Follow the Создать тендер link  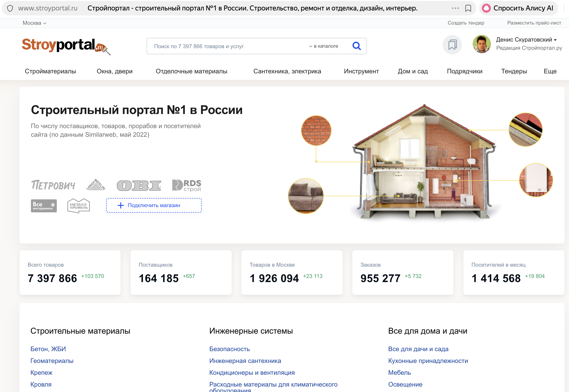coord(466,23)
